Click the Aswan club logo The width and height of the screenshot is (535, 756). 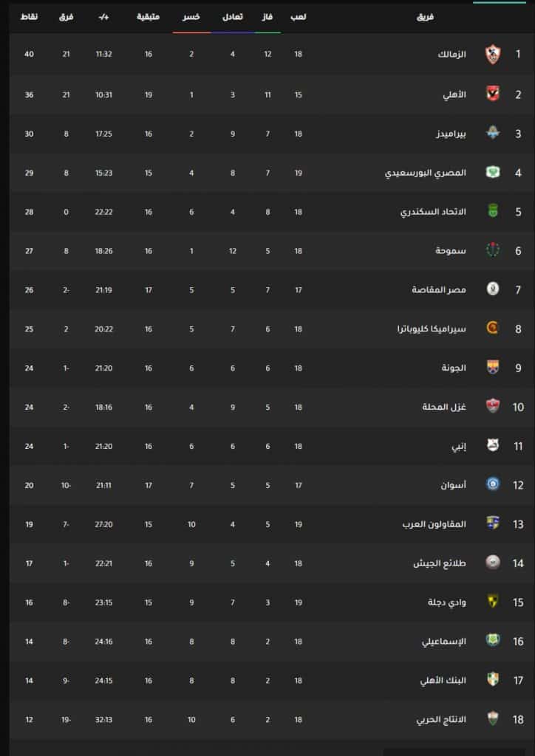point(493,484)
